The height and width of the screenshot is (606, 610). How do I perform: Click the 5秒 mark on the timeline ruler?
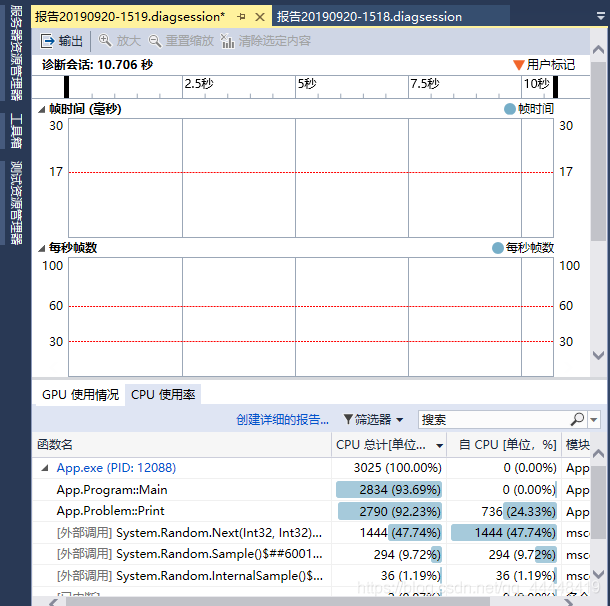click(307, 84)
